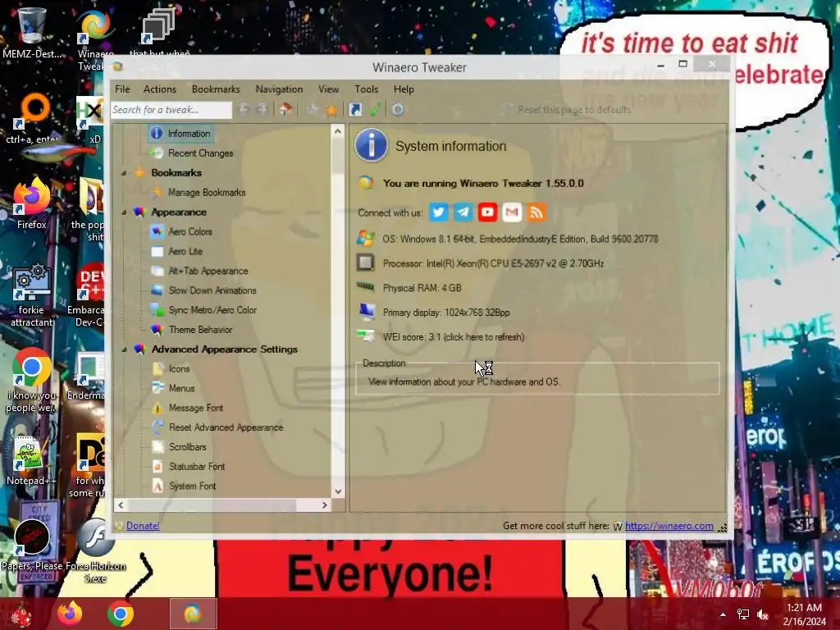Open the Recycle Bin desktop icon
The image size is (840, 630).
31,31
